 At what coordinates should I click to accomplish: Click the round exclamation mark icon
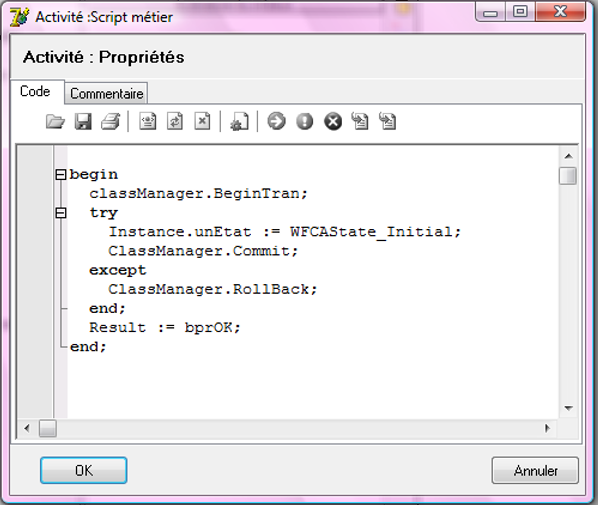coord(304,122)
